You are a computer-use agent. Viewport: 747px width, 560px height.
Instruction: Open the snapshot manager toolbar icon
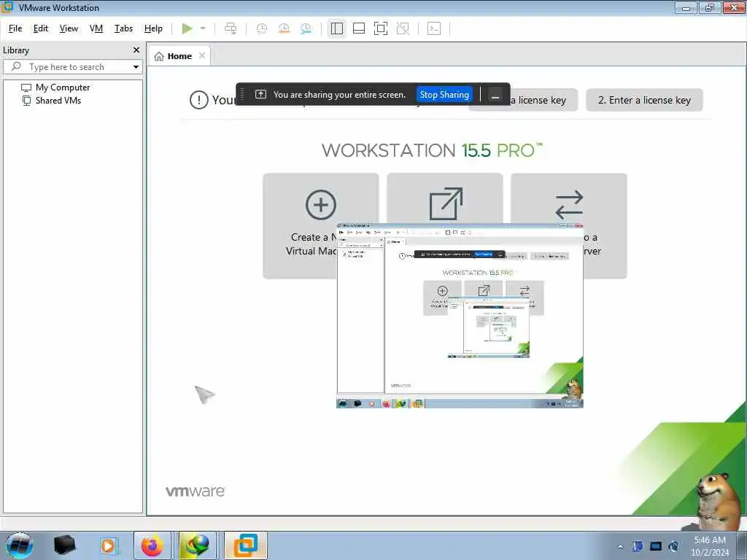coord(306,28)
